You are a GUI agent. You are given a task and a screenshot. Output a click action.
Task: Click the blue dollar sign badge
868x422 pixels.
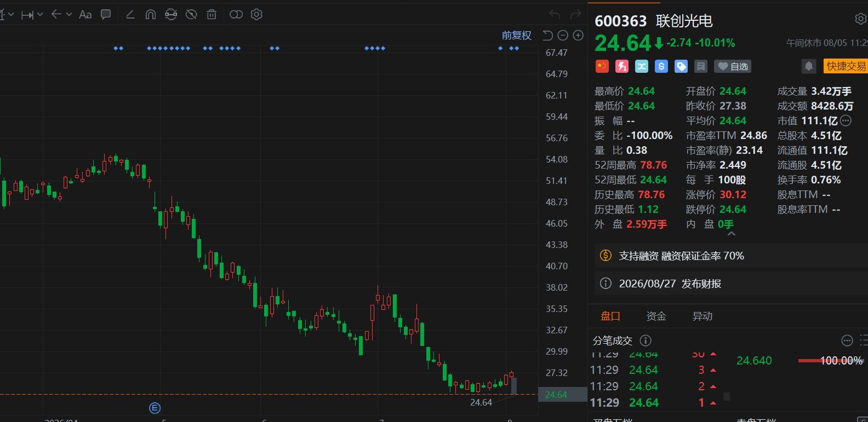[x=661, y=66]
